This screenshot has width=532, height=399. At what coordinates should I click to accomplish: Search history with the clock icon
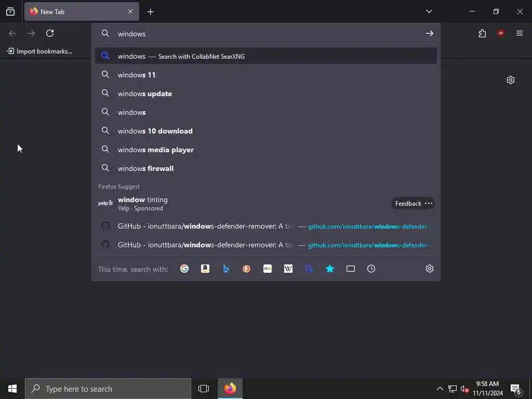(x=371, y=269)
